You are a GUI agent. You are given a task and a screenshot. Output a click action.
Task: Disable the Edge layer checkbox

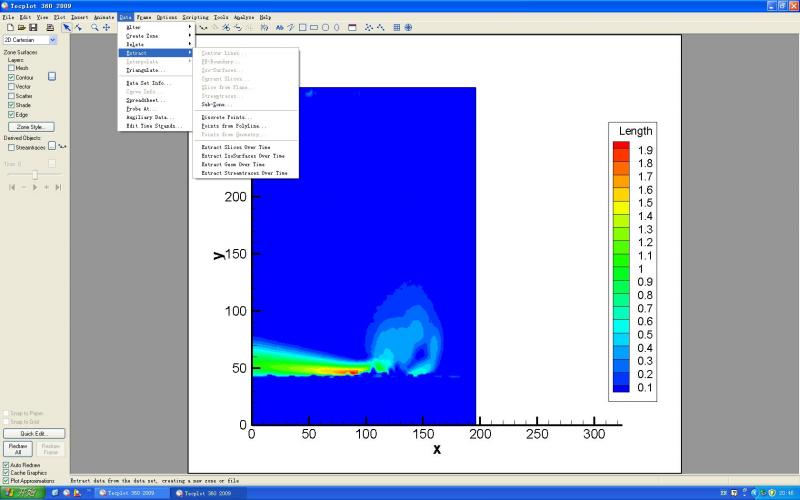[x=11, y=115]
